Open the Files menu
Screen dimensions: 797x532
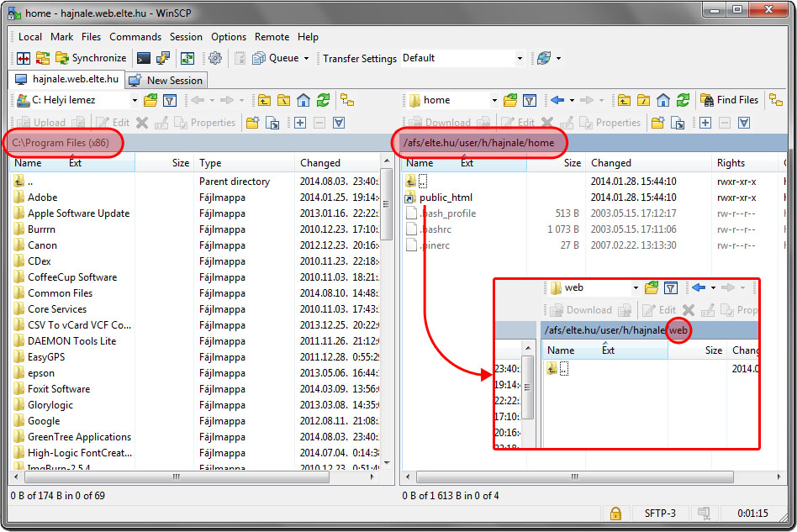(91, 37)
